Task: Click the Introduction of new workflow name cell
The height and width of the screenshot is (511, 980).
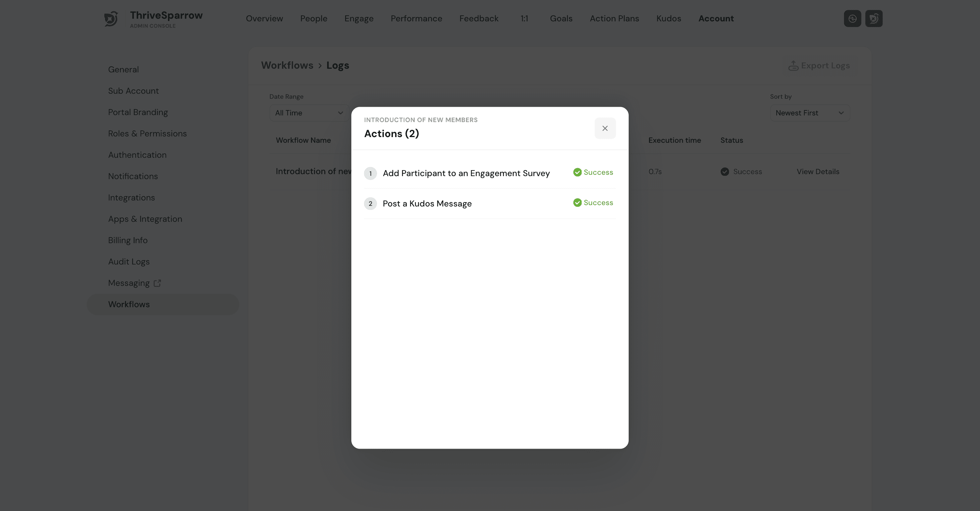Action: coord(314,171)
